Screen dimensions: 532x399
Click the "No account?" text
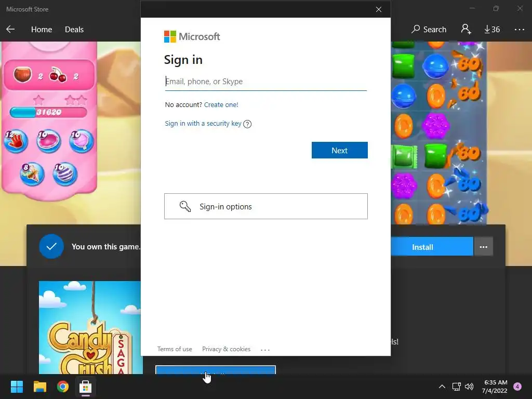(183, 105)
